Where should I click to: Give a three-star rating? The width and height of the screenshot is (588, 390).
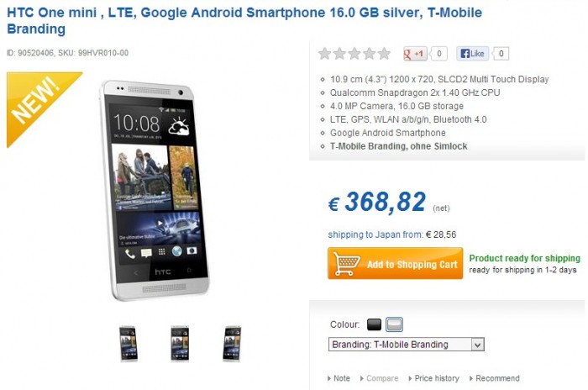[x=354, y=54]
